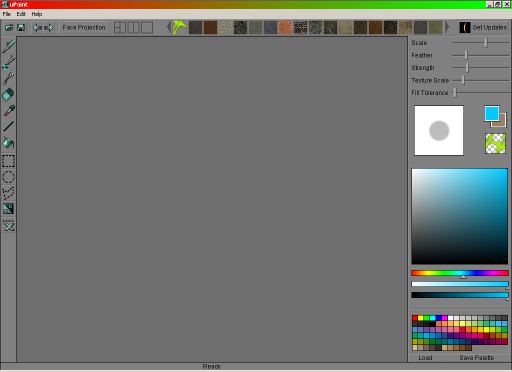Screen dimensions: 512x372
Task: Select the paint bucket fill tool
Action: click(9, 143)
